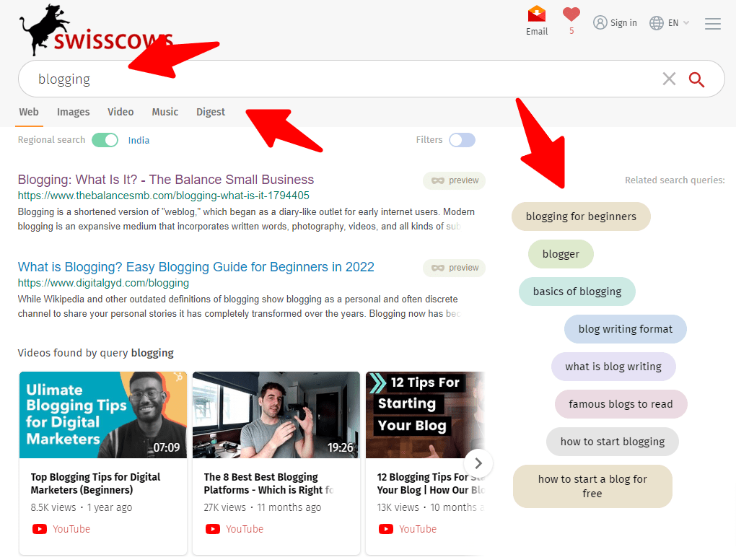Select 'blogging for beginners' related query

pyautogui.click(x=581, y=216)
